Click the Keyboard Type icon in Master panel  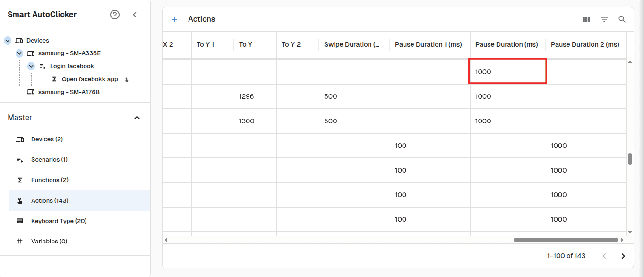[x=19, y=221]
